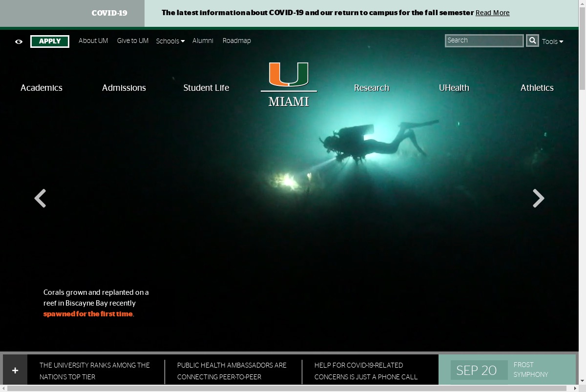Open 'spawned for the first time' link
This screenshot has width=586, height=392.
(x=88, y=314)
